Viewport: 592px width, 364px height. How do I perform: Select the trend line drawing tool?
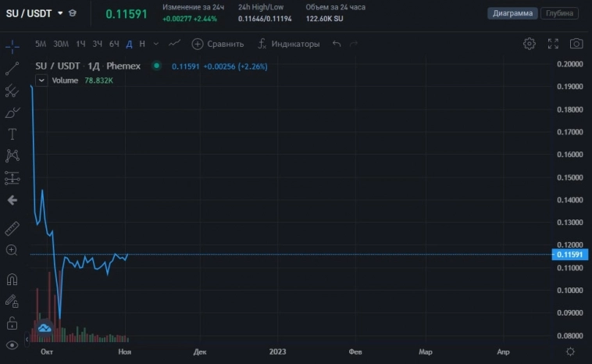click(x=12, y=69)
